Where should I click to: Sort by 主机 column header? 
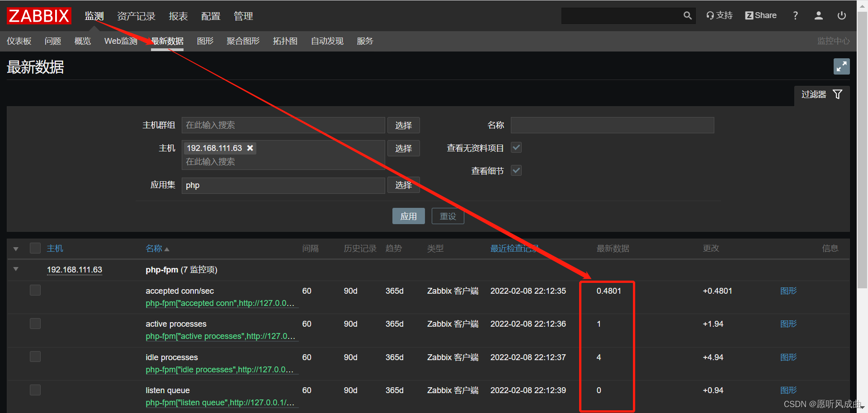click(x=55, y=249)
